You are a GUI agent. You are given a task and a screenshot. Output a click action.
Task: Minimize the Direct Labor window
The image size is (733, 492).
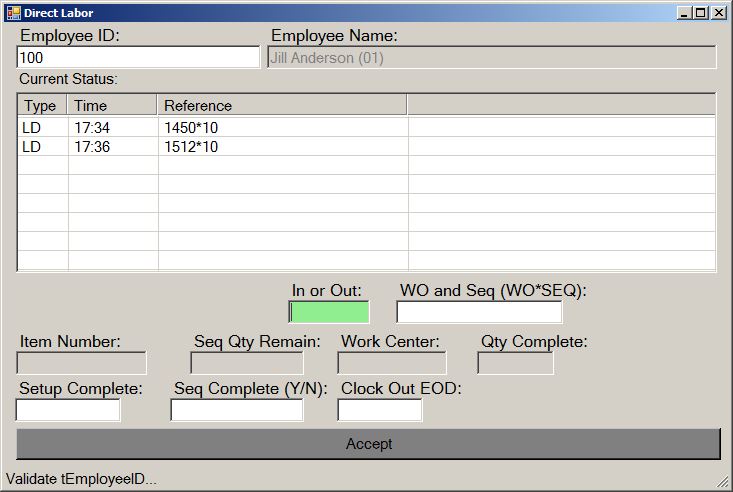(x=684, y=13)
